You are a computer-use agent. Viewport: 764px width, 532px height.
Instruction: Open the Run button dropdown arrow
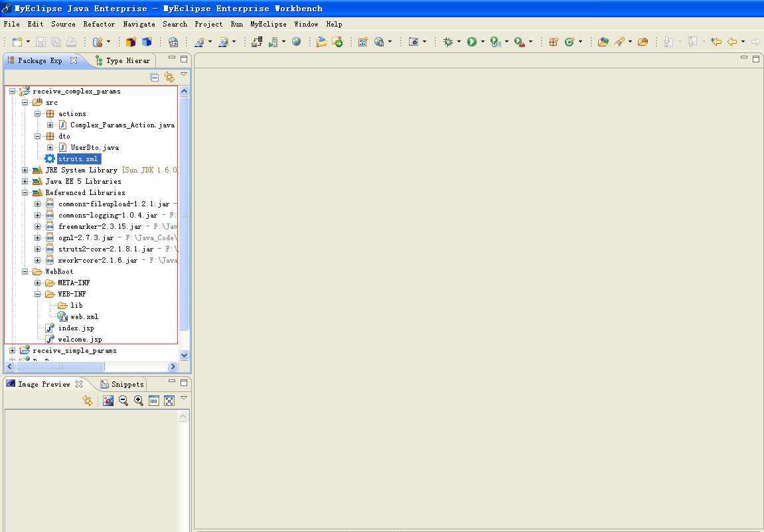(x=483, y=42)
